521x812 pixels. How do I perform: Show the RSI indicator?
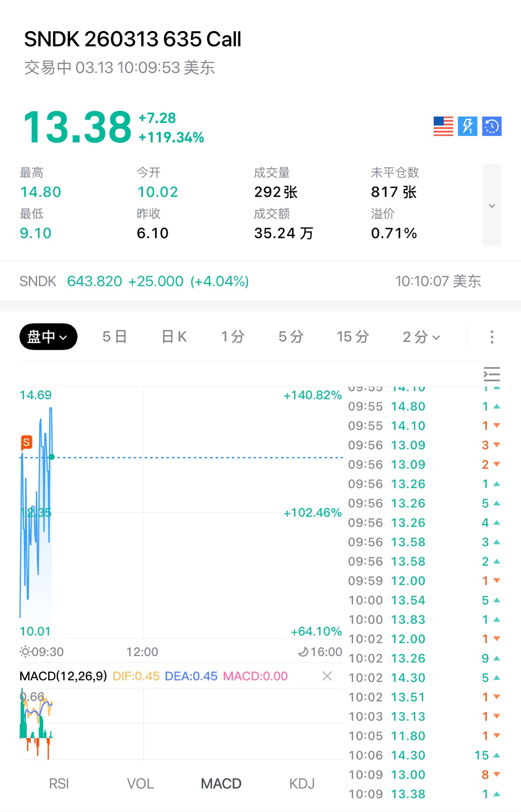(x=59, y=783)
